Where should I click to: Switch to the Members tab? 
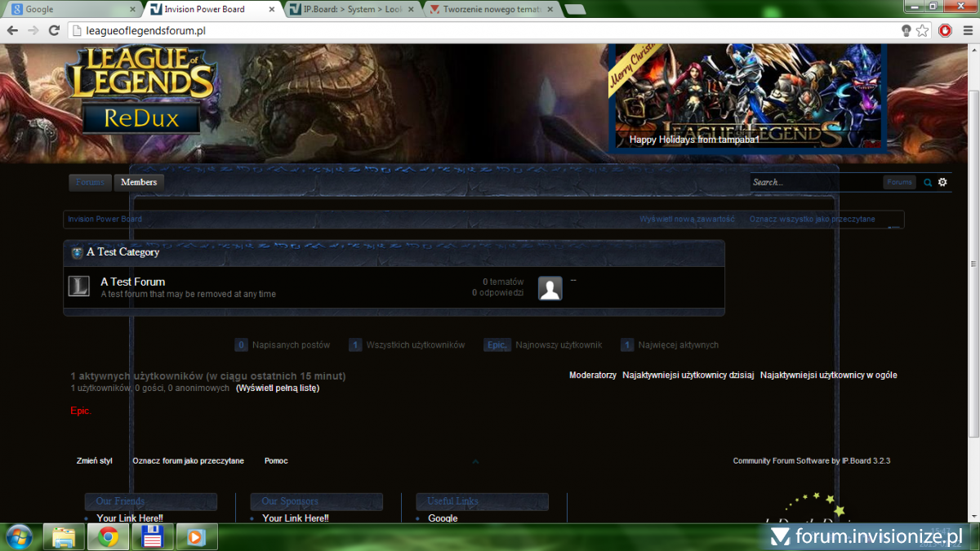[139, 182]
